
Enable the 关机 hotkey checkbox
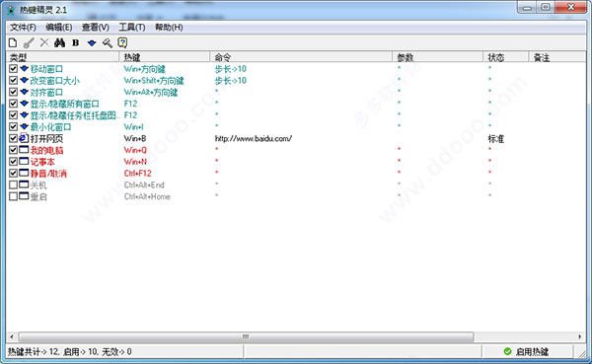click(x=13, y=184)
